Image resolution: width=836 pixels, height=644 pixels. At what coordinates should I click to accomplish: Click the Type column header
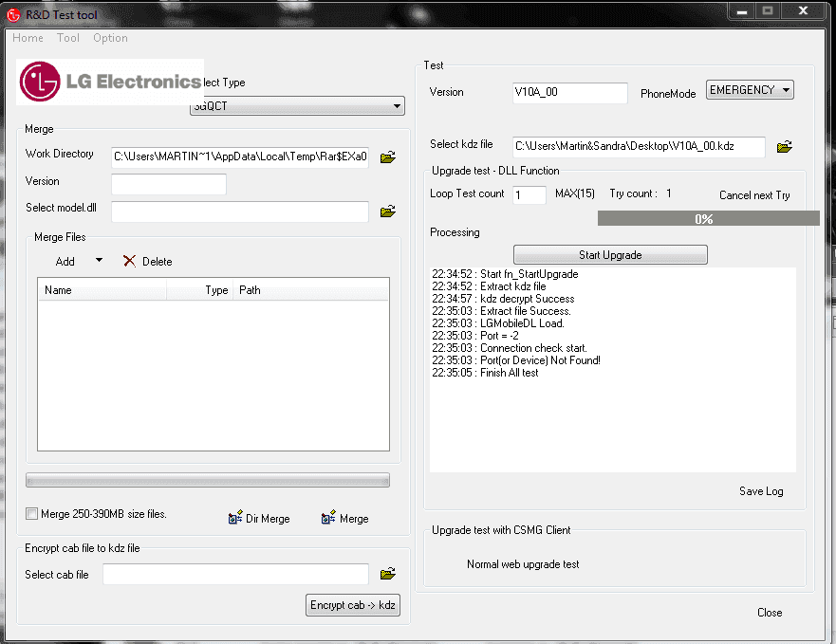click(x=200, y=290)
